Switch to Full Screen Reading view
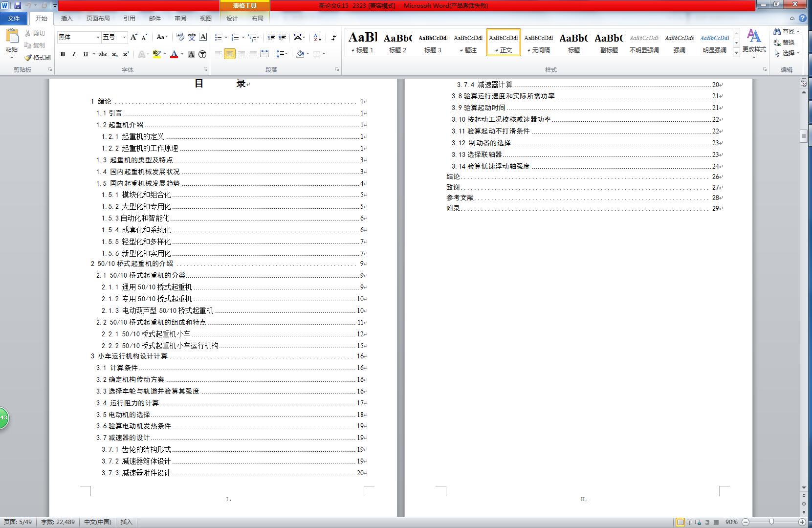The width and height of the screenshot is (812, 528). click(689, 522)
